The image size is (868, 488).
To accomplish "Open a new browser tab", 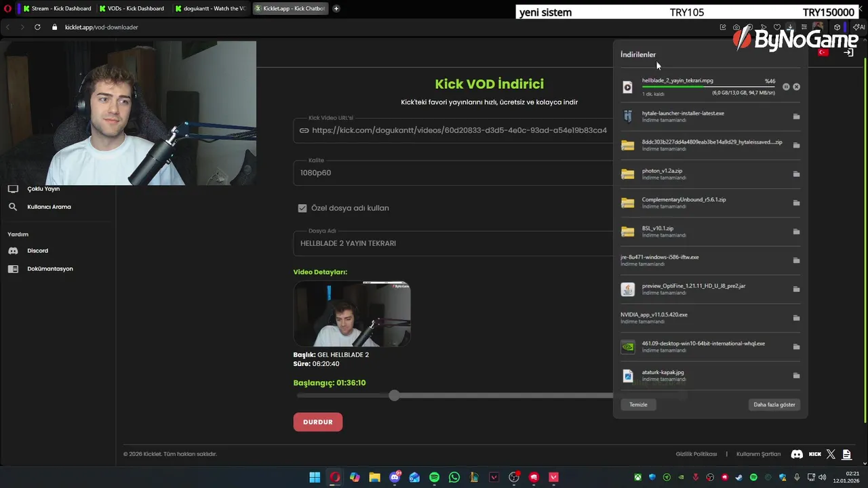I will [x=336, y=9].
